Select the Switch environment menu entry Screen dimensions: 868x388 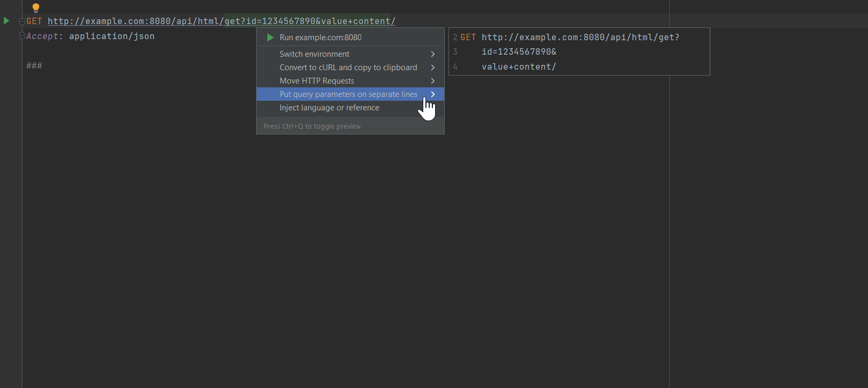coord(314,54)
